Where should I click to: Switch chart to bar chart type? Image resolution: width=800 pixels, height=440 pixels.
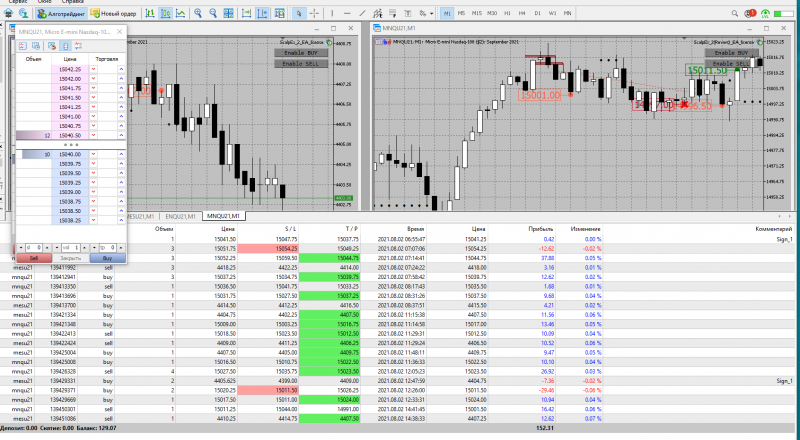tap(150, 13)
